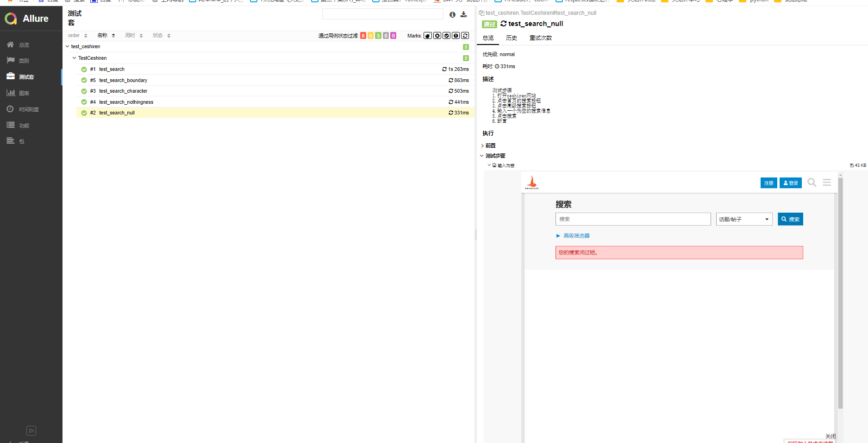868x443 pixels.
Task: Click 关闭 at screenshot bottom
Action: click(831, 436)
